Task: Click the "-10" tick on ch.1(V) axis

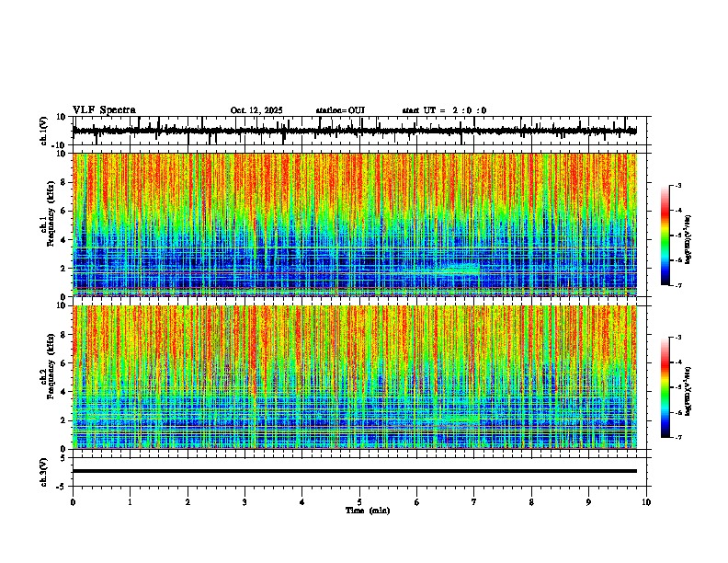Action: [x=60, y=145]
